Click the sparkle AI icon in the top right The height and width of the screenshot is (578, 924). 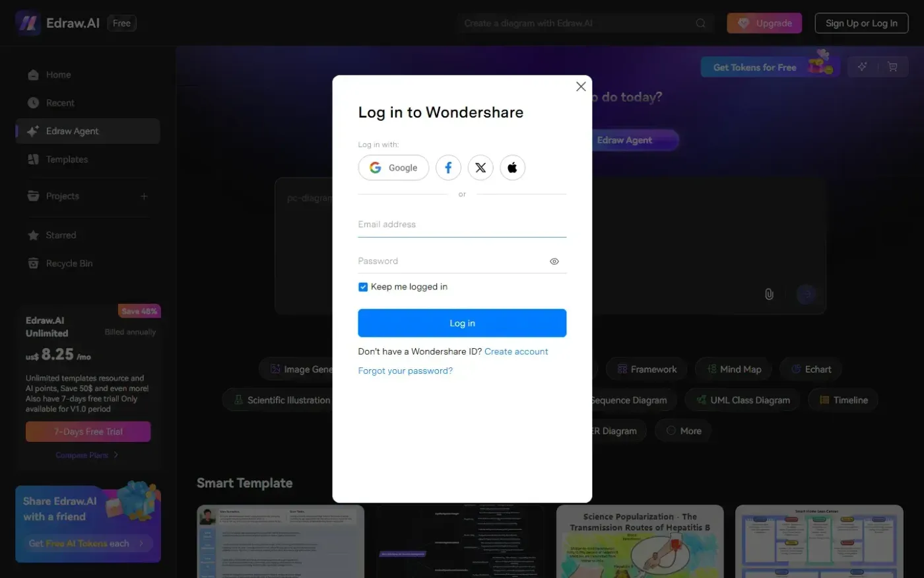(862, 67)
